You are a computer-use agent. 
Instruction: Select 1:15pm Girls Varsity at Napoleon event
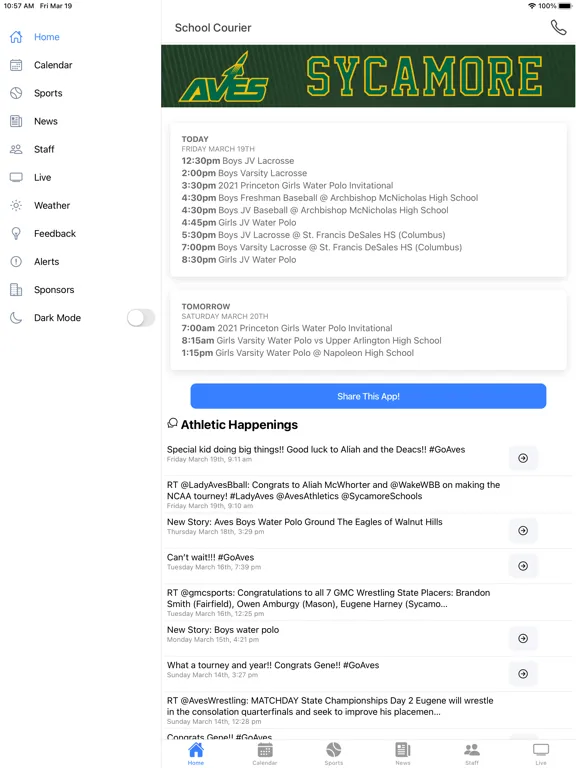coord(298,353)
